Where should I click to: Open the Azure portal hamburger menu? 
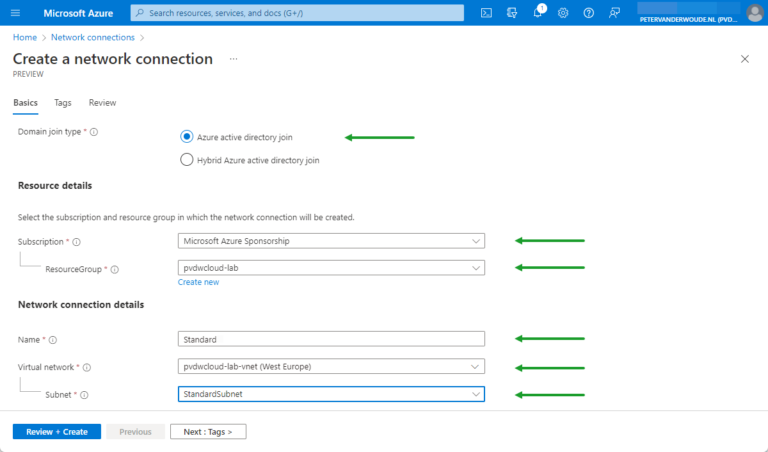coord(15,13)
